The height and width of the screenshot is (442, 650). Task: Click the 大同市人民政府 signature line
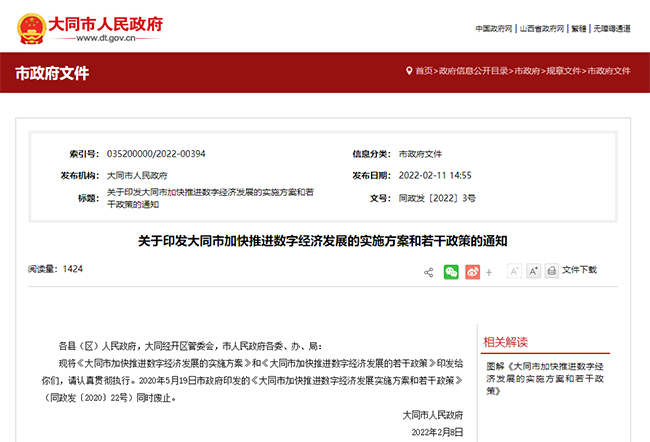tap(433, 415)
